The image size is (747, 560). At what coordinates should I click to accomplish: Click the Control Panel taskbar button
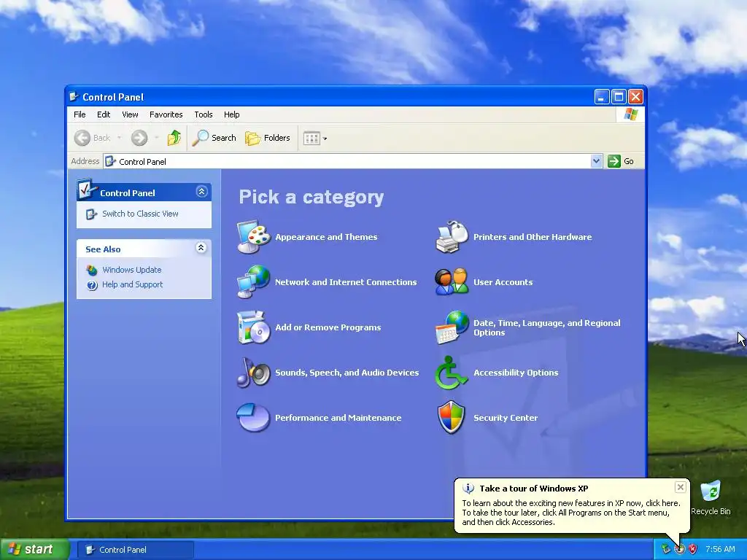pyautogui.click(x=135, y=550)
